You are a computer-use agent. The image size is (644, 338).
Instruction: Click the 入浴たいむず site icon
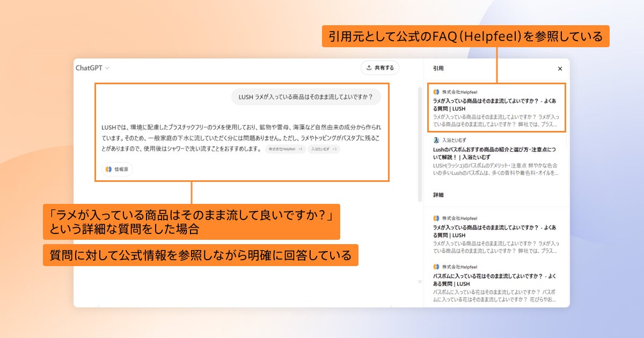pos(436,140)
